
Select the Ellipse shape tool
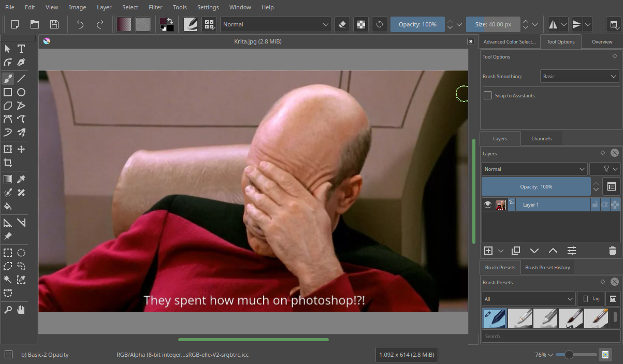pyautogui.click(x=21, y=92)
